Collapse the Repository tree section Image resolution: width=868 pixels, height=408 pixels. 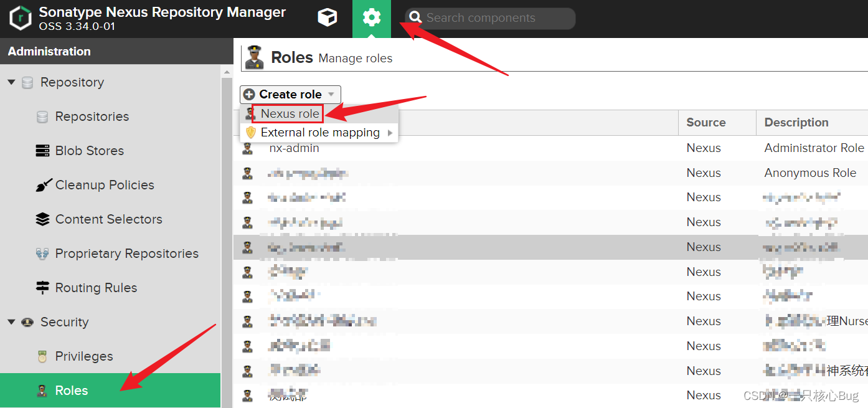(11, 82)
